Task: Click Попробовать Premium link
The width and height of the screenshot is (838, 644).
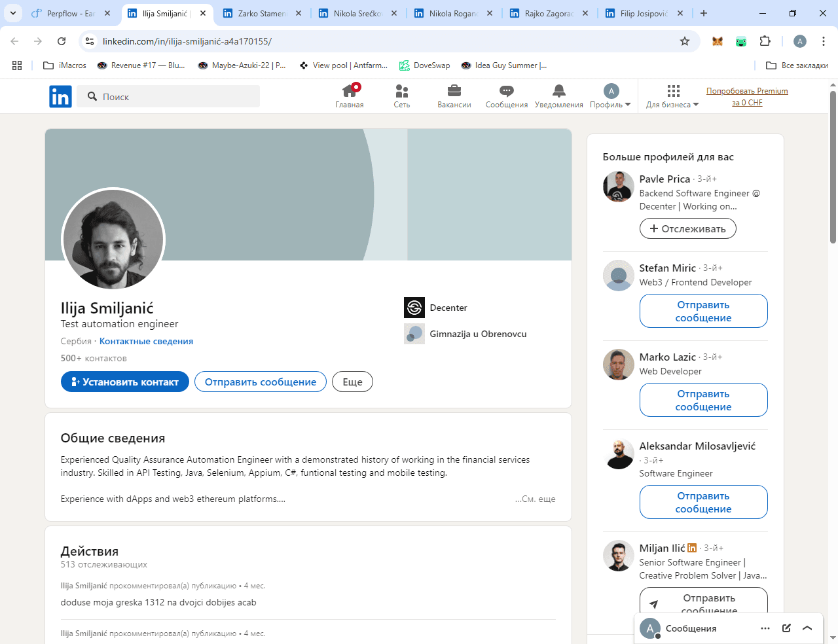Action: [747, 96]
